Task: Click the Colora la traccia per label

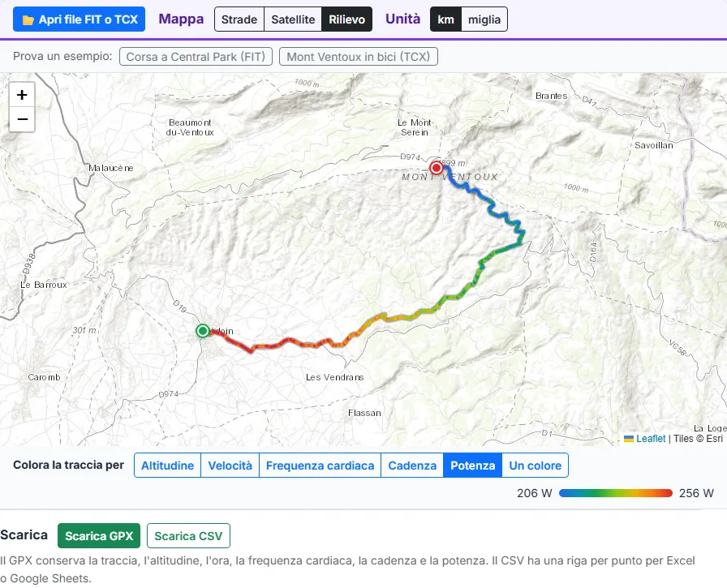Action: pos(69,465)
